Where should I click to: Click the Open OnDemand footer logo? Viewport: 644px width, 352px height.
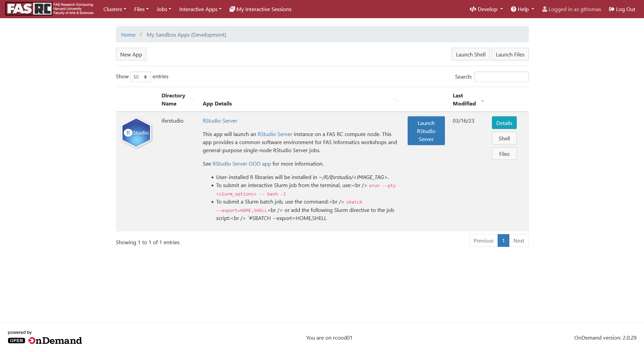(x=45, y=340)
